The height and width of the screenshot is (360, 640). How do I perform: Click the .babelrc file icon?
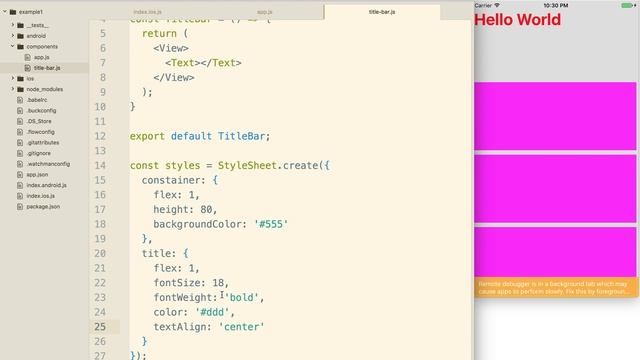(20, 100)
